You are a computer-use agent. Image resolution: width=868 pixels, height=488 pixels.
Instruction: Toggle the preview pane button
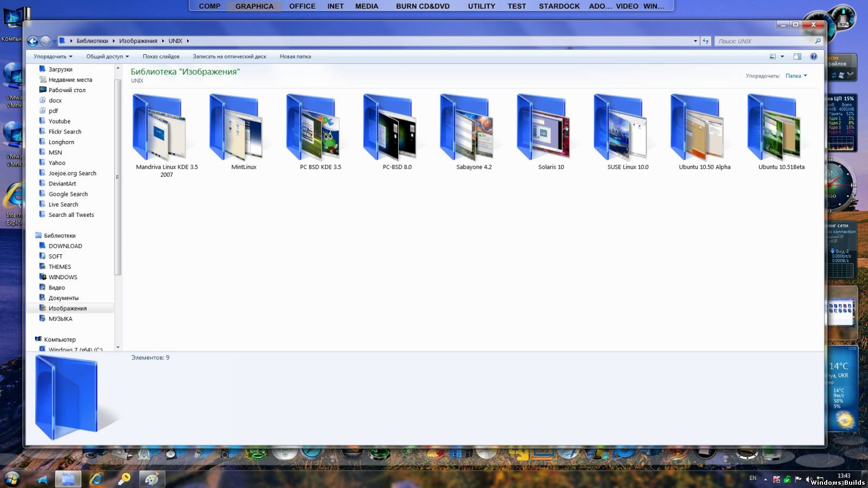[797, 56]
